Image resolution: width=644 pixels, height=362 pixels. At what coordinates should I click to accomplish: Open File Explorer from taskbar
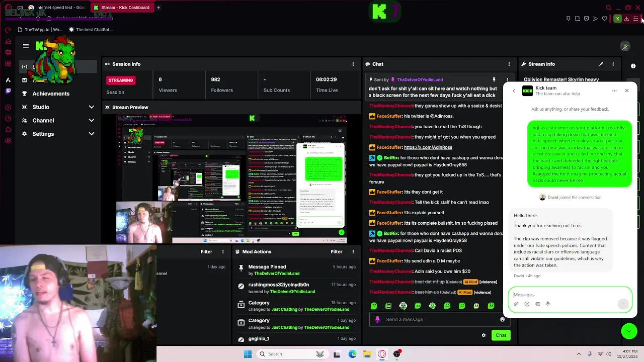pyautogui.click(x=367, y=354)
